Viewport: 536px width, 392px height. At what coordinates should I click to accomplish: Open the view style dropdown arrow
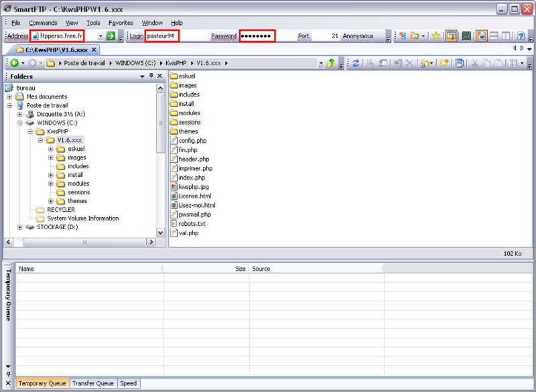(522, 63)
